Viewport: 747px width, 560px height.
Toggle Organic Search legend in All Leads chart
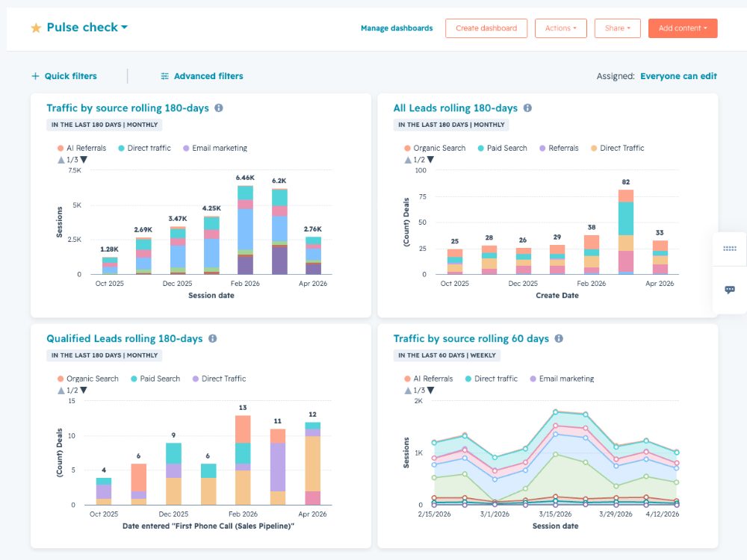[435, 148]
